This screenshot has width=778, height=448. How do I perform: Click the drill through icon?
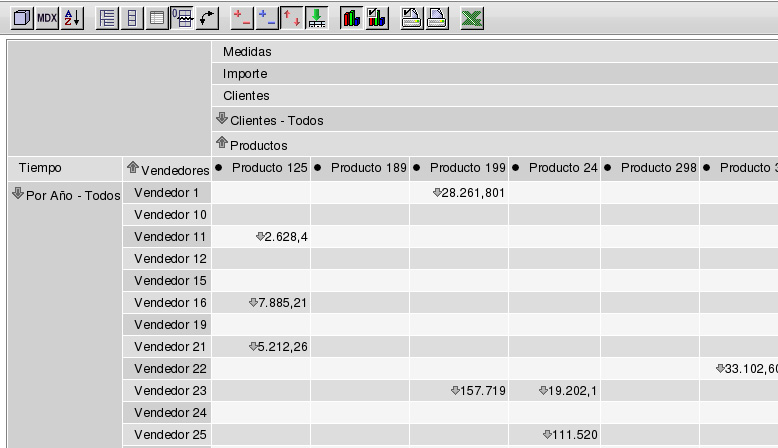316,18
